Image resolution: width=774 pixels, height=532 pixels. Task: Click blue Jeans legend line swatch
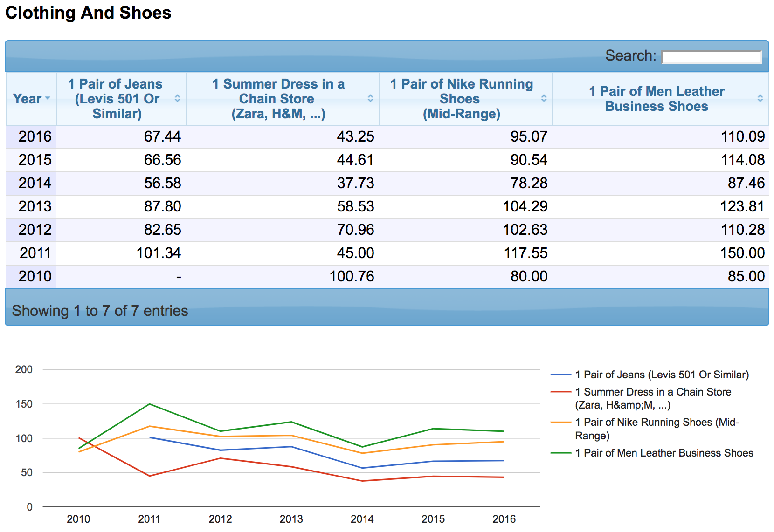click(x=560, y=375)
